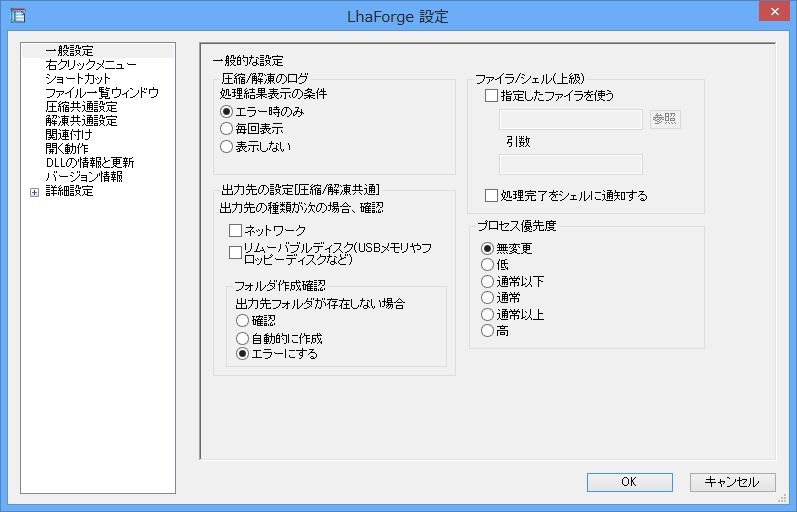
Task: Click the 参照 browse button
Action: point(665,119)
